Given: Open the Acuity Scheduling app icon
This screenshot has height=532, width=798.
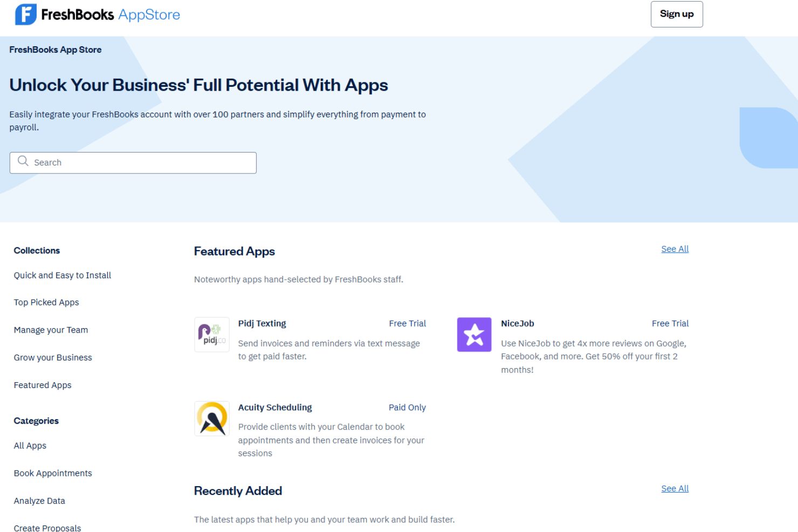Looking at the screenshot, I should click(x=212, y=419).
